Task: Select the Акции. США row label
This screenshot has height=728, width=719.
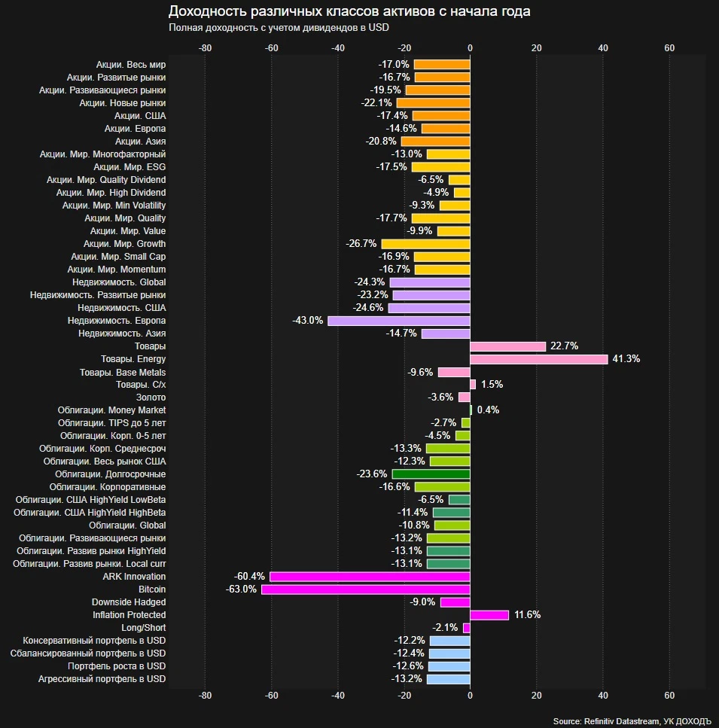Action: coord(140,116)
